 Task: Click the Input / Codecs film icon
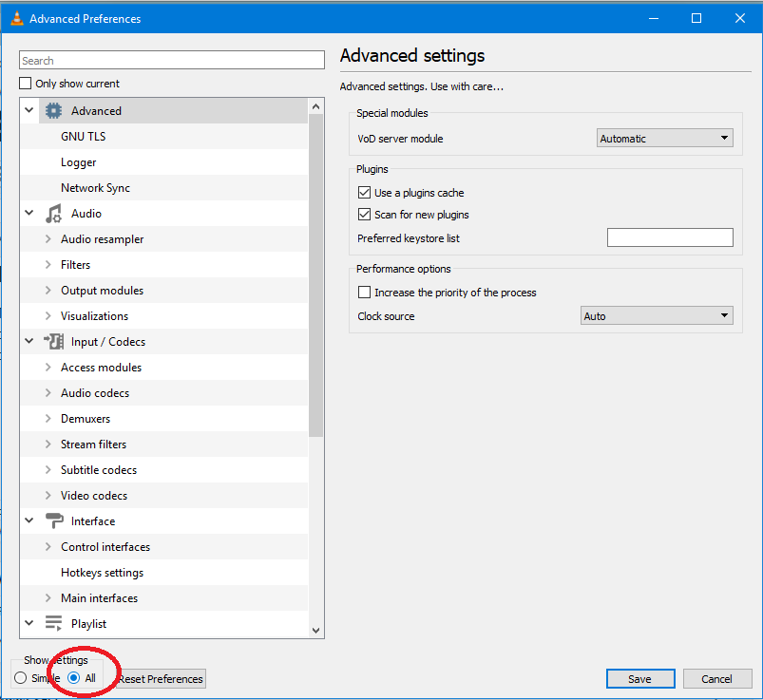coord(53,342)
